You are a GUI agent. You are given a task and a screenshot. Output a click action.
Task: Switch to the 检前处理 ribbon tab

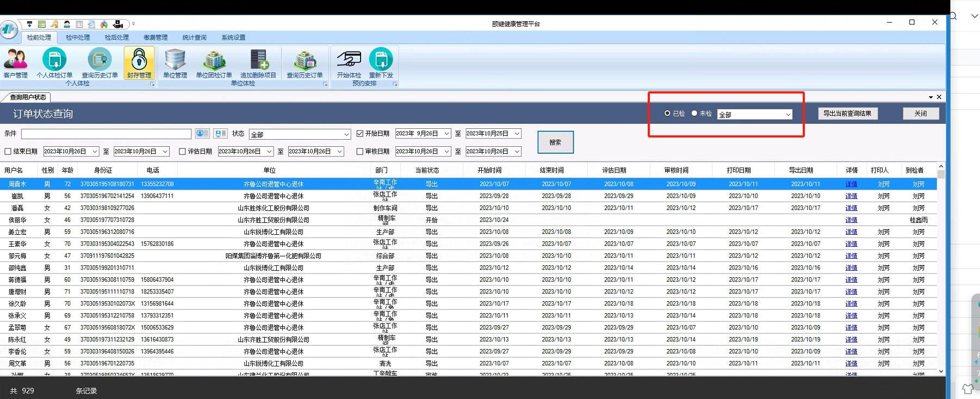tap(39, 38)
